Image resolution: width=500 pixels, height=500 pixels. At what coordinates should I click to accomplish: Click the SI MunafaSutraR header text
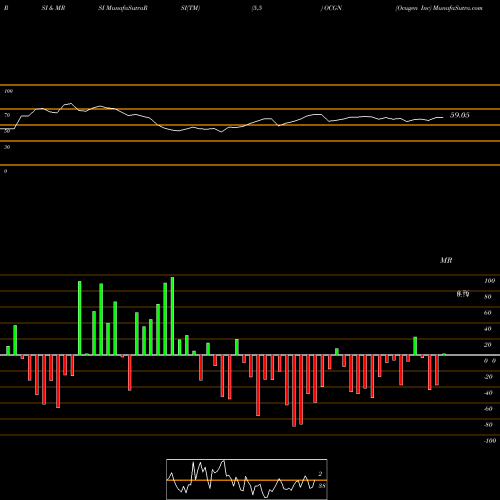click(x=123, y=8)
